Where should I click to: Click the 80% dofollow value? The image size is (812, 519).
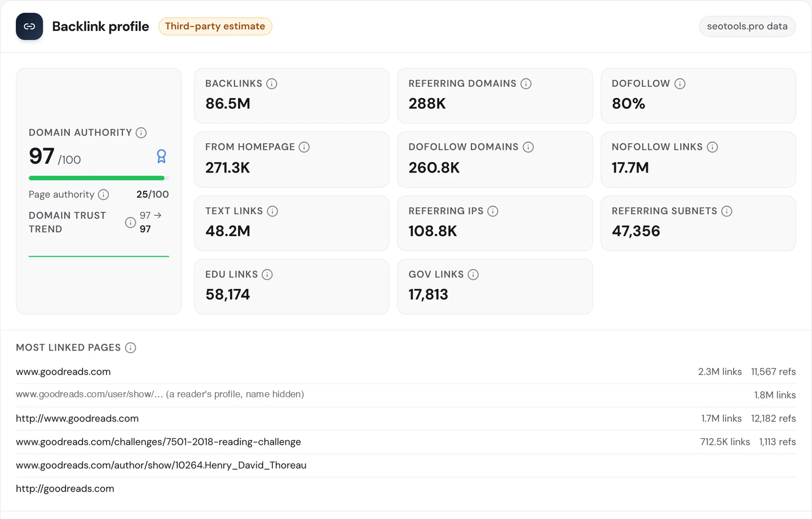click(628, 104)
